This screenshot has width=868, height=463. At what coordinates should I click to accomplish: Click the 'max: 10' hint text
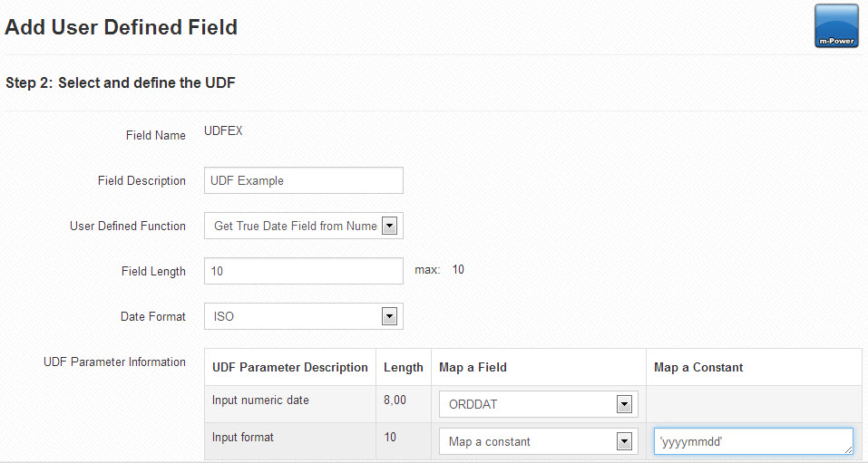tap(440, 270)
